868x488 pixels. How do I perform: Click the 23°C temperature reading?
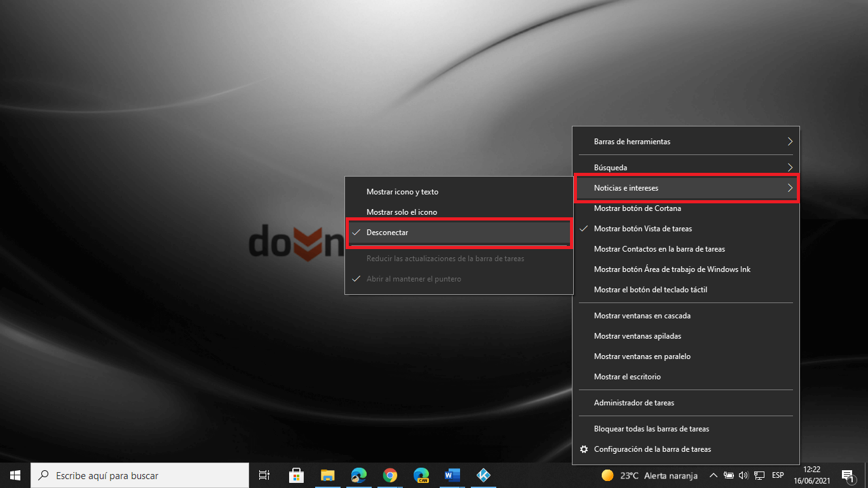(x=629, y=475)
